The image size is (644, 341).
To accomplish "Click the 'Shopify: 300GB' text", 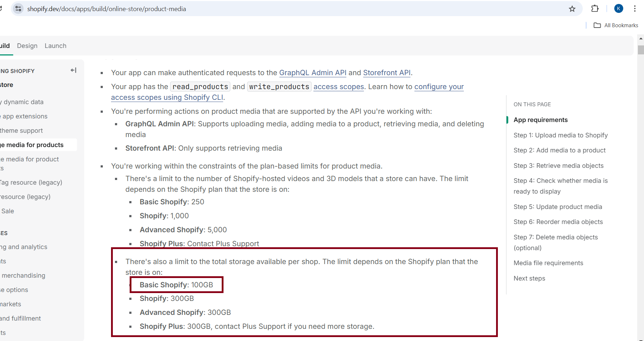I will coord(167,298).
